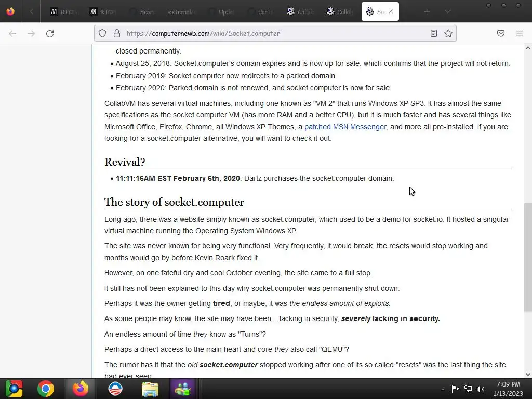Open the Firefox application menu
The height and width of the screenshot is (399, 532).
(520, 33)
